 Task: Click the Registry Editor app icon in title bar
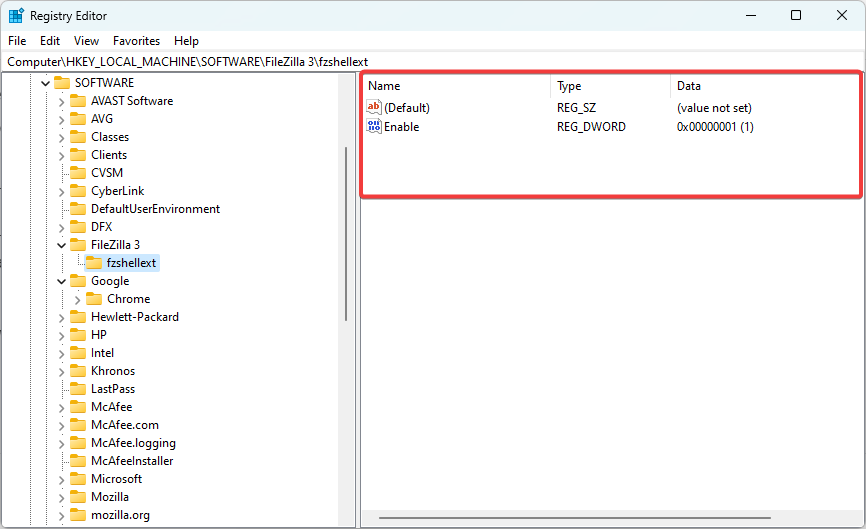coord(16,15)
